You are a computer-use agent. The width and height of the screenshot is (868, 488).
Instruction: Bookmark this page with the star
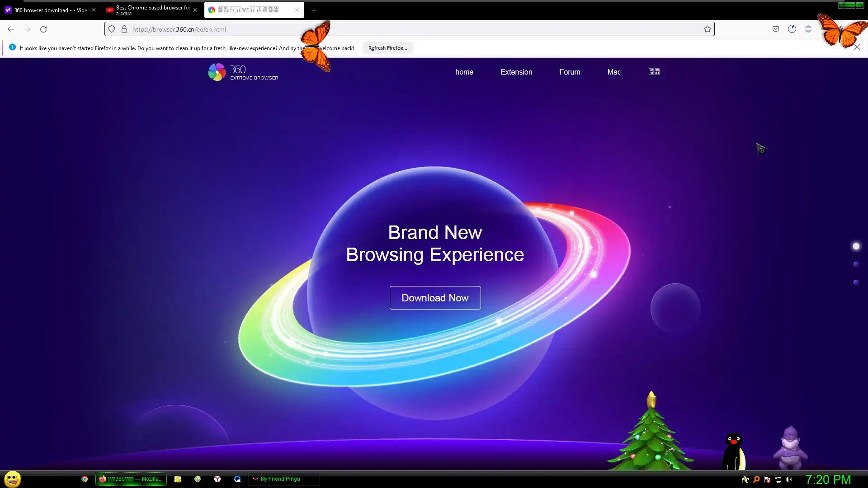708,29
